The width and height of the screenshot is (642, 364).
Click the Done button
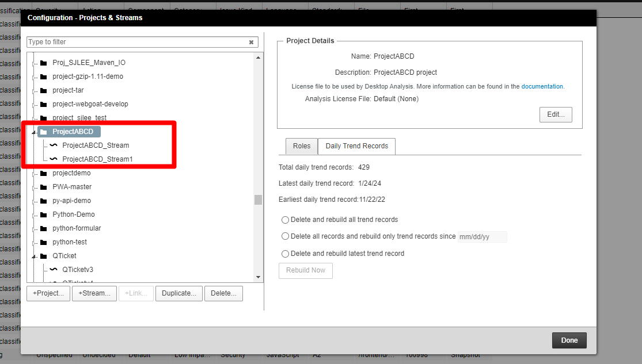tap(569, 340)
